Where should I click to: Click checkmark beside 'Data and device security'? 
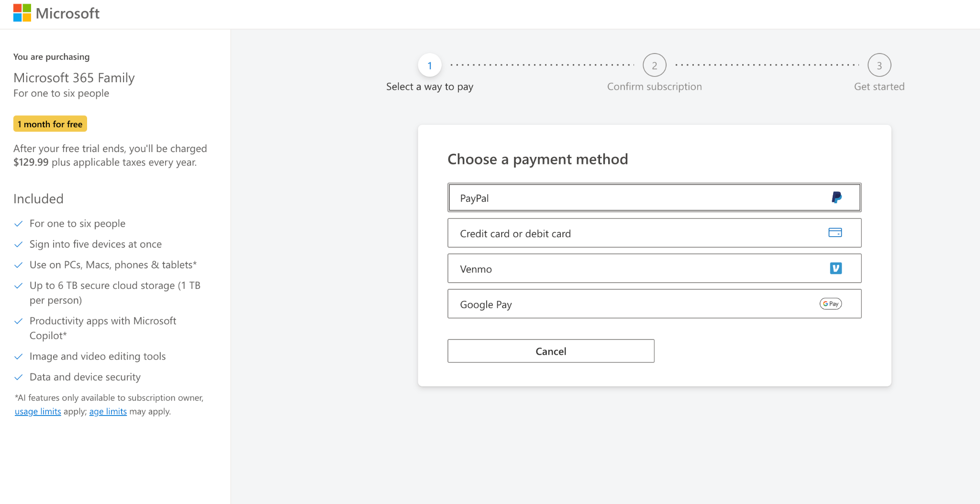[19, 377]
